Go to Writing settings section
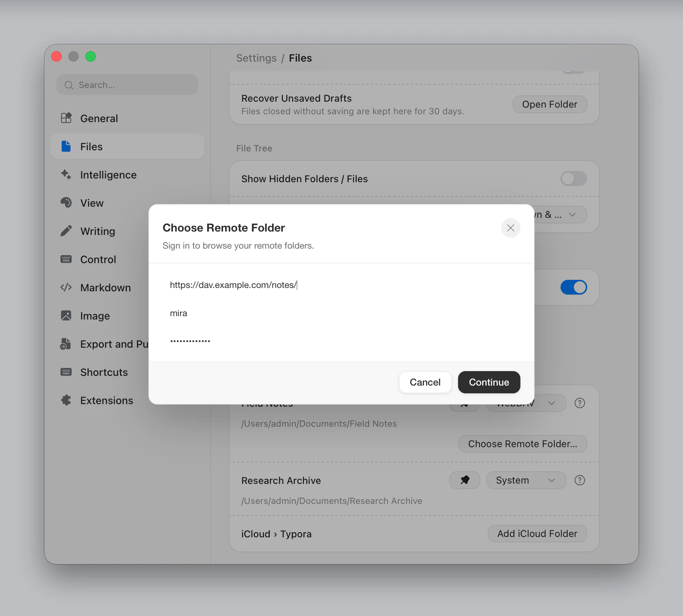Screen dimensions: 683x616 click(99, 231)
